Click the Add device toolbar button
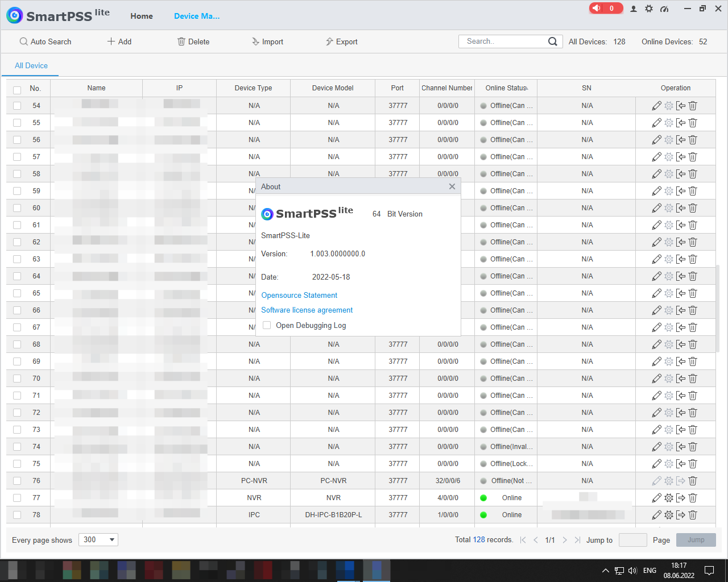Screen dimensions: 728x582 click(119, 41)
